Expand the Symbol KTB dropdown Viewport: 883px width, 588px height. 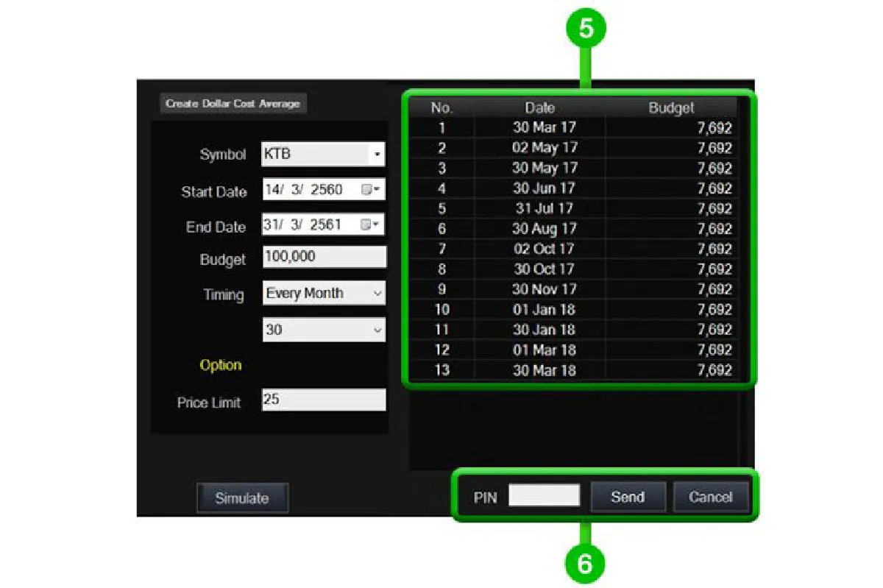pos(377,155)
